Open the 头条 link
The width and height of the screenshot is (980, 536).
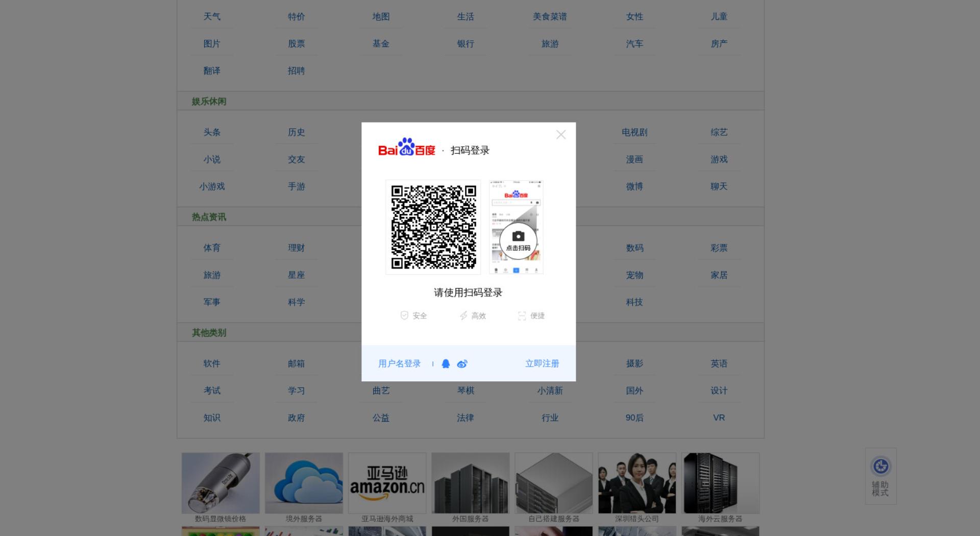click(212, 132)
